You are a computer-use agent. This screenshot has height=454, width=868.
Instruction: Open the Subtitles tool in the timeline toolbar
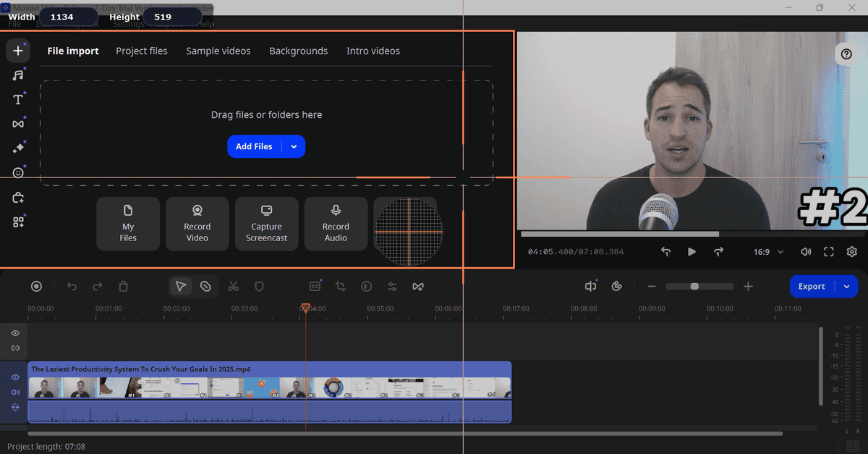(x=314, y=286)
